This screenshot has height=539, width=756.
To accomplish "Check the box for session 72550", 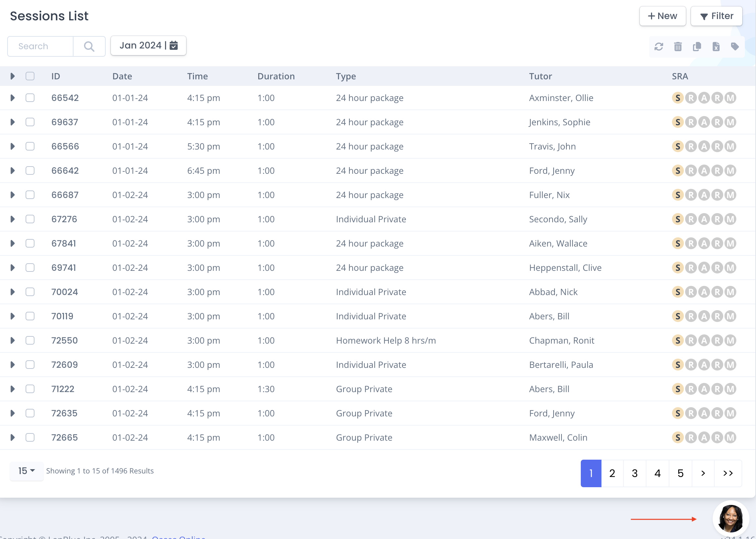I will tap(30, 340).
